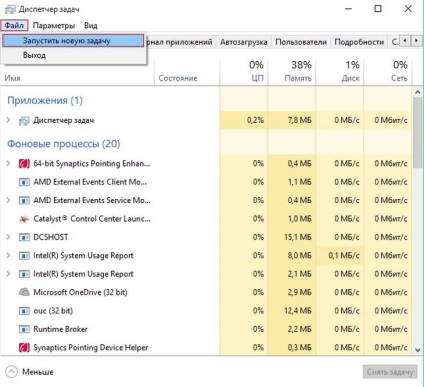Click the 15,1 МБ memory value
This screenshot has height=387, width=424.
tap(298, 237)
